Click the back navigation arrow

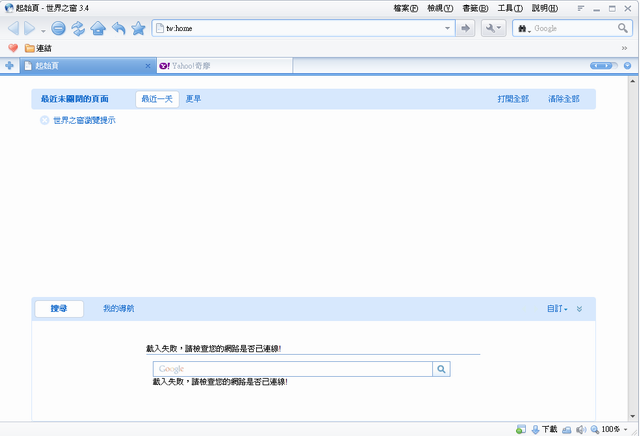[x=13, y=29]
